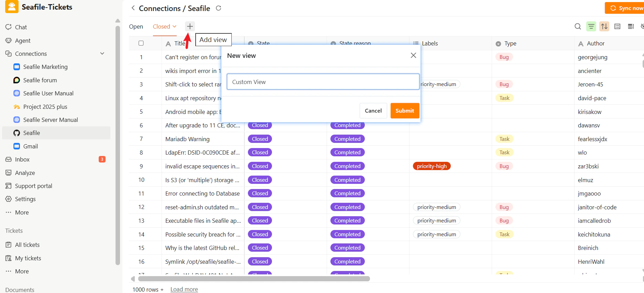Select Seafile Server Manual connection
Viewport: 644px width, 293px height.
[x=51, y=120]
